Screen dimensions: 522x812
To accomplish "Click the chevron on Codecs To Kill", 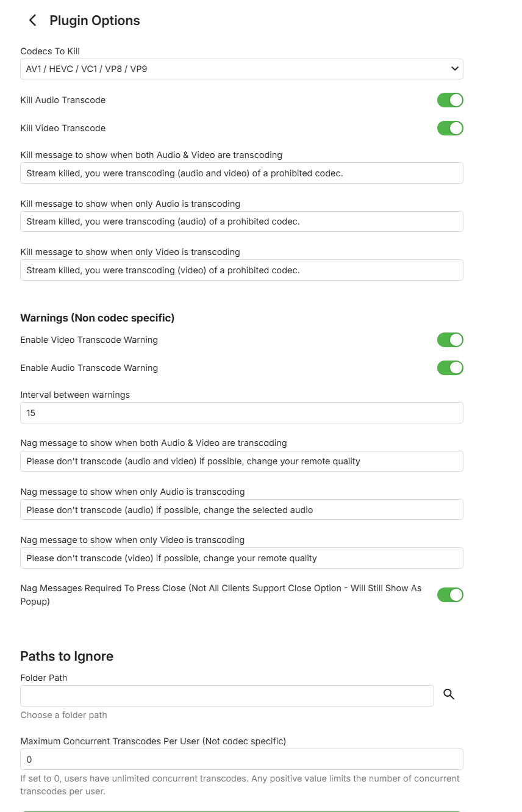I will pos(454,69).
